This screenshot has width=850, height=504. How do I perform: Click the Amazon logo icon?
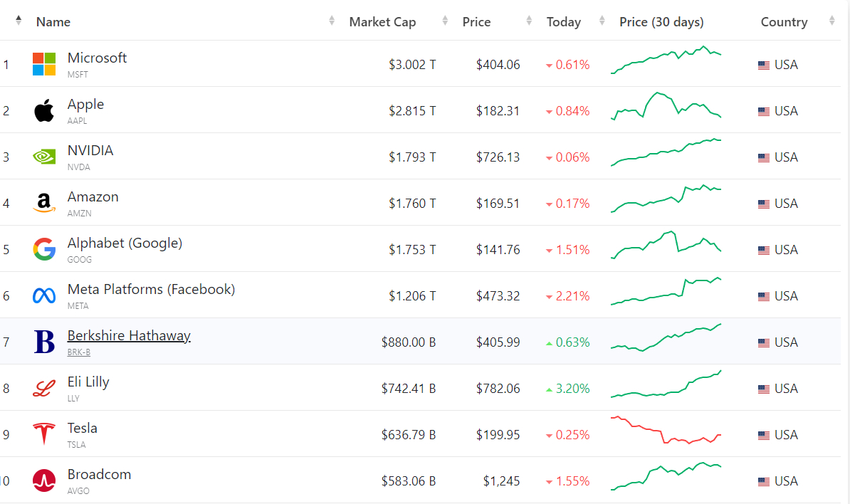click(44, 203)
